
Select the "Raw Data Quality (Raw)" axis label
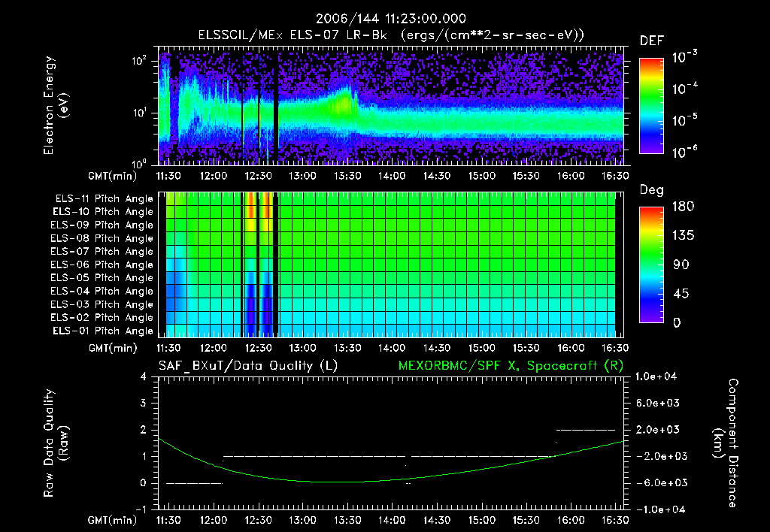pyautogui.click(x=56, y=443)
